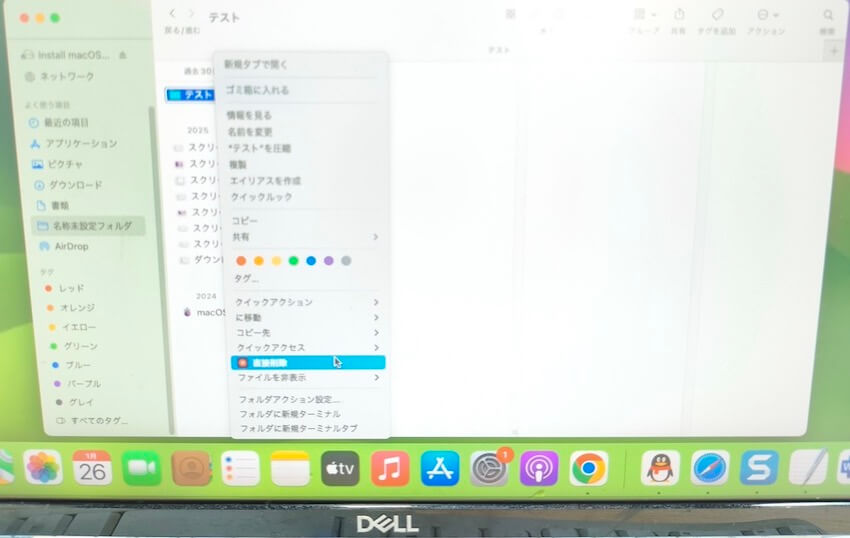
Task: Select 名前を変更 to rename folder
Action: (249, 132)
